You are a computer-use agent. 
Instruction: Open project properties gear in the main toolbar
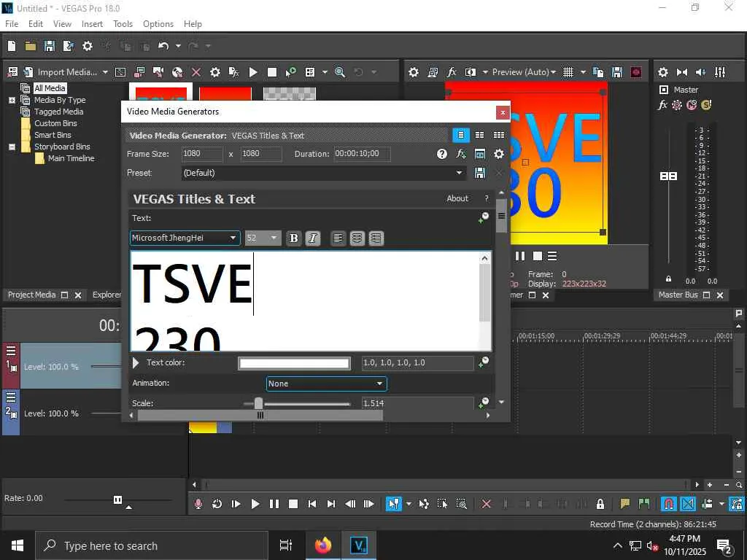88,46
